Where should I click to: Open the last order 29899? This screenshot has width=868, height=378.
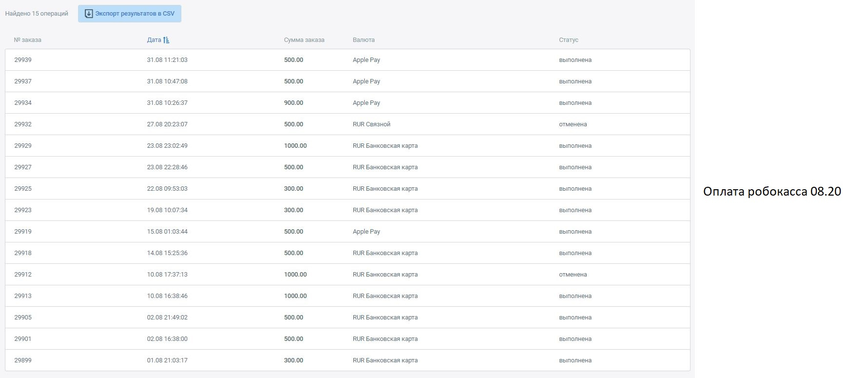pyautogui.click(x=23, y=360)
